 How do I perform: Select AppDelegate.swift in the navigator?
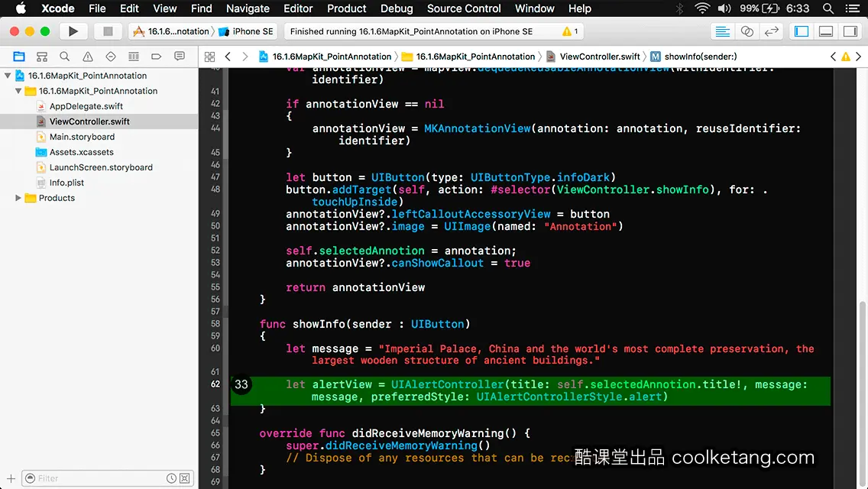tap(86, 106)
